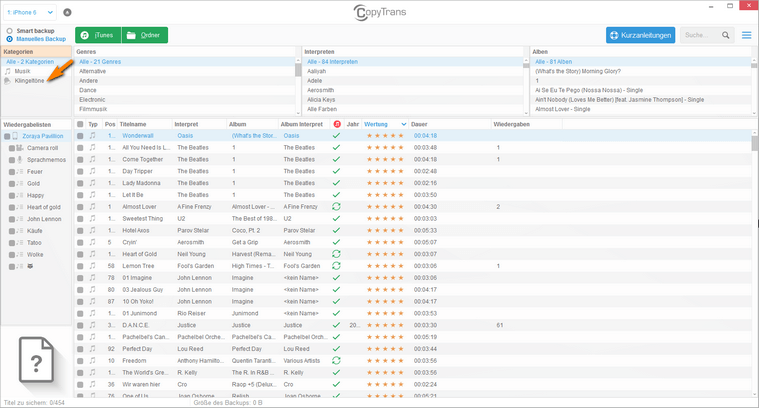Check the Käufe playlist checkbox
759x408 pixels.
coord(12,231)
